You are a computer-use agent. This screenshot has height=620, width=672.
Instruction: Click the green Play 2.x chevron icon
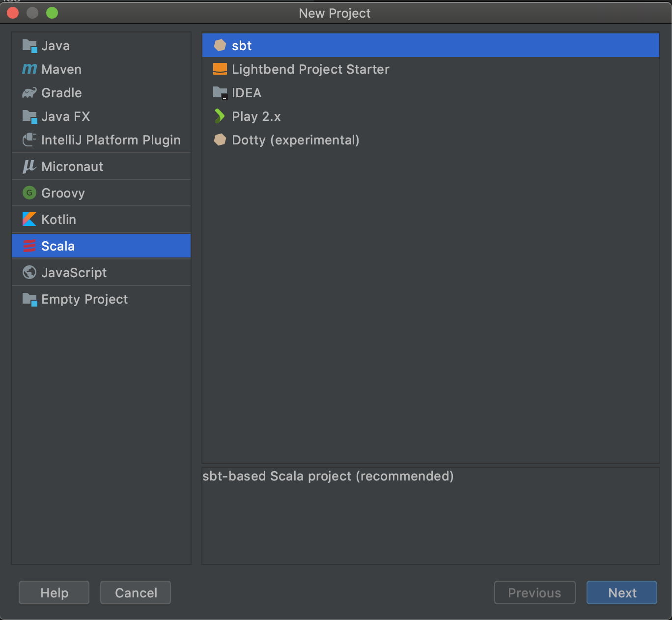click(x=220, y=116)
